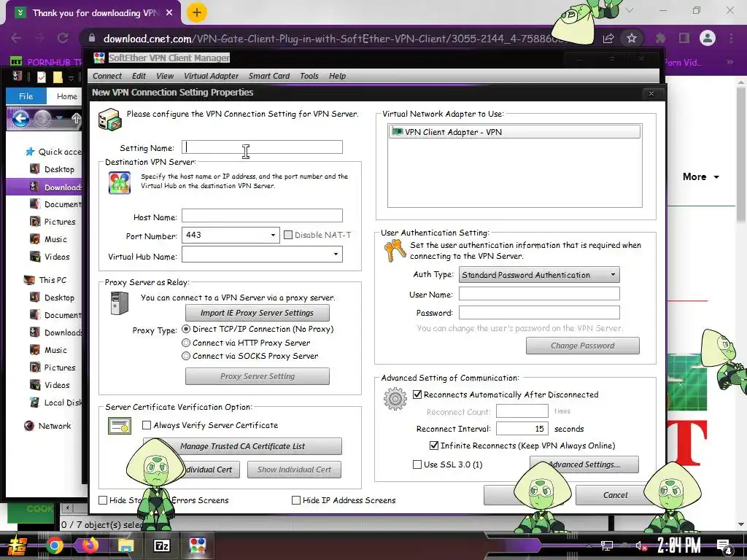Screen dimensions: 747x560
Task: Click the network icon in the system tray
Action: coord(607,545)
